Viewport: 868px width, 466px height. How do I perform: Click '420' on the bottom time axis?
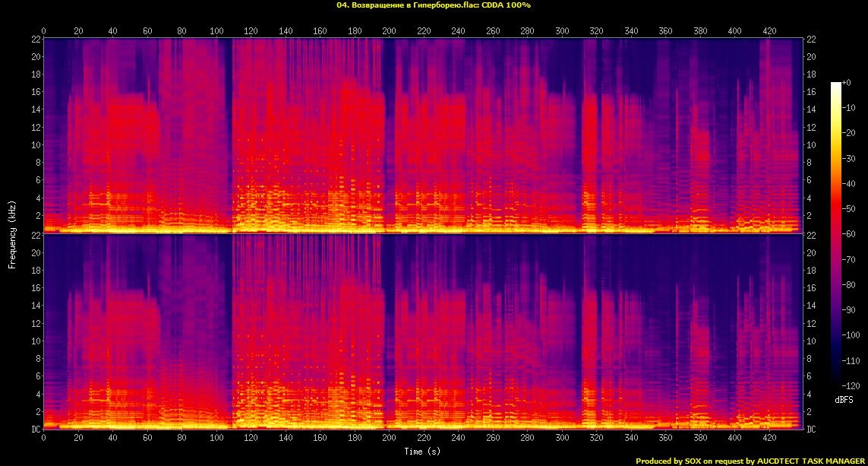pos(769,437)
